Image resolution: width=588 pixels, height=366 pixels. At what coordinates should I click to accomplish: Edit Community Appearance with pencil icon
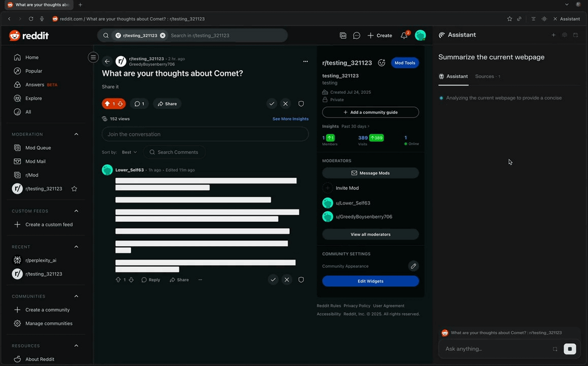tap(414, 266)
